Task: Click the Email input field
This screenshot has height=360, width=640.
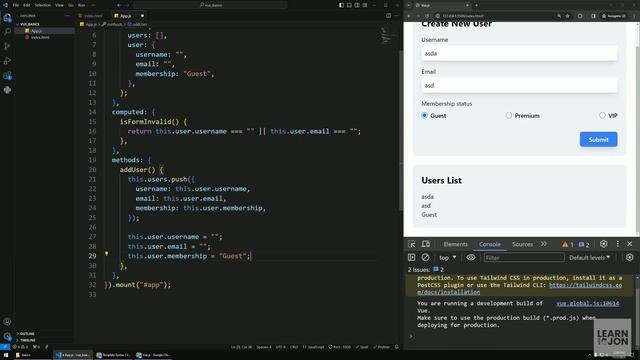Action: (519, 85)
